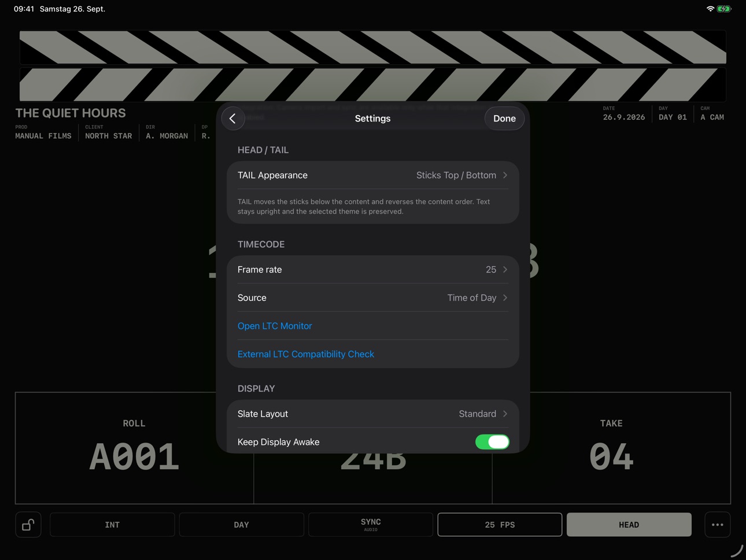Screen dimensions: 746x560
Task: Tap the DAY 01 value
Action: pyautogui.click(x=673, y=117)
